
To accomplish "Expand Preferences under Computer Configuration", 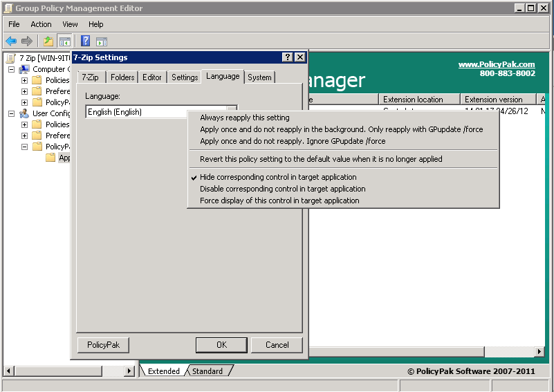I will pyautogui.click(x=24, y=91).
